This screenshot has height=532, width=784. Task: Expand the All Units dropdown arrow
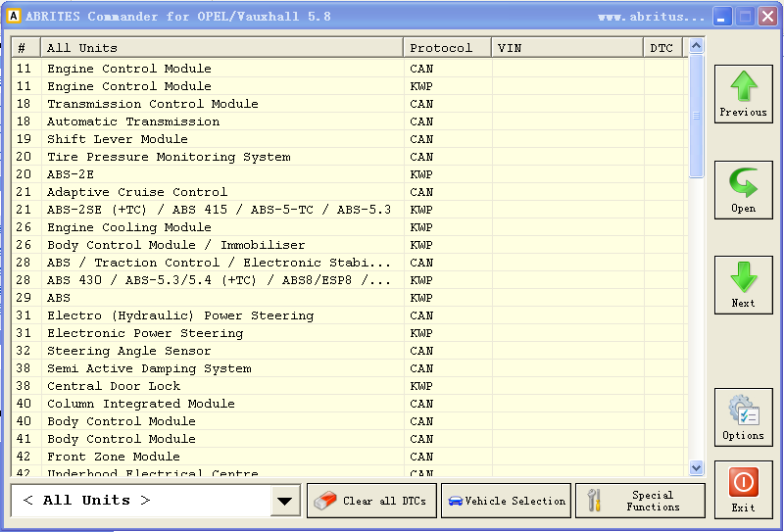pos(285,501)
